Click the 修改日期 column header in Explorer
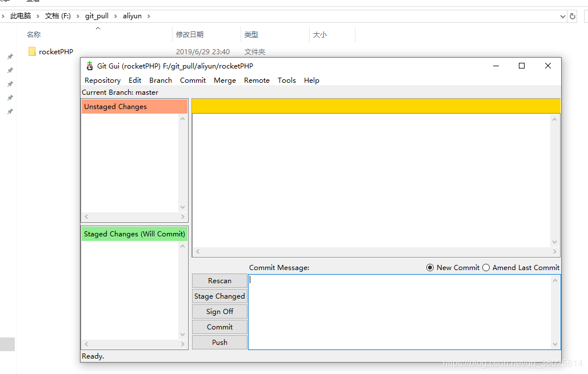Screen dimensions: 588x374 [x=190, y=34]
